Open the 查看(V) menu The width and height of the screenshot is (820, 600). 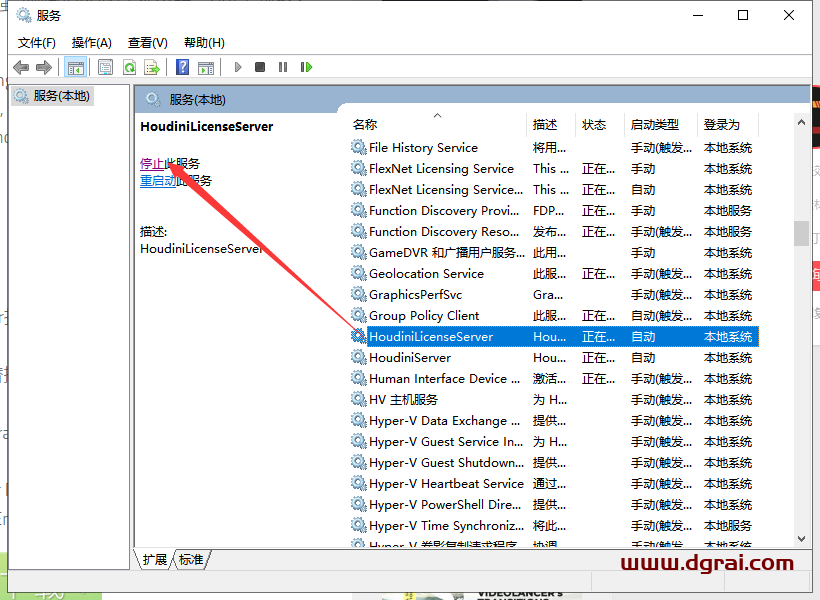147,43
